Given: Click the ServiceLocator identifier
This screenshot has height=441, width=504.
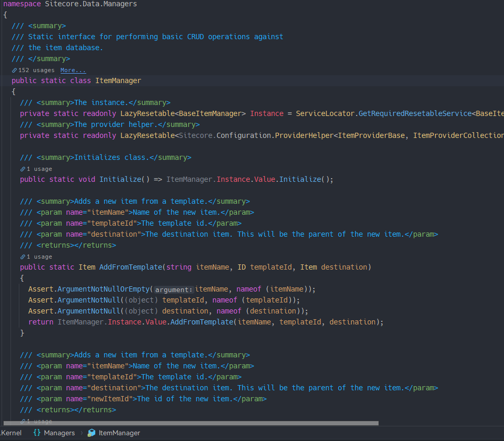Looking at the screenshot, I should tap(325, 114).
